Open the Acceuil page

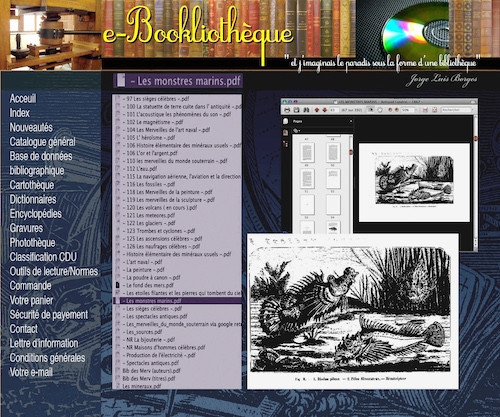[23, 99]
